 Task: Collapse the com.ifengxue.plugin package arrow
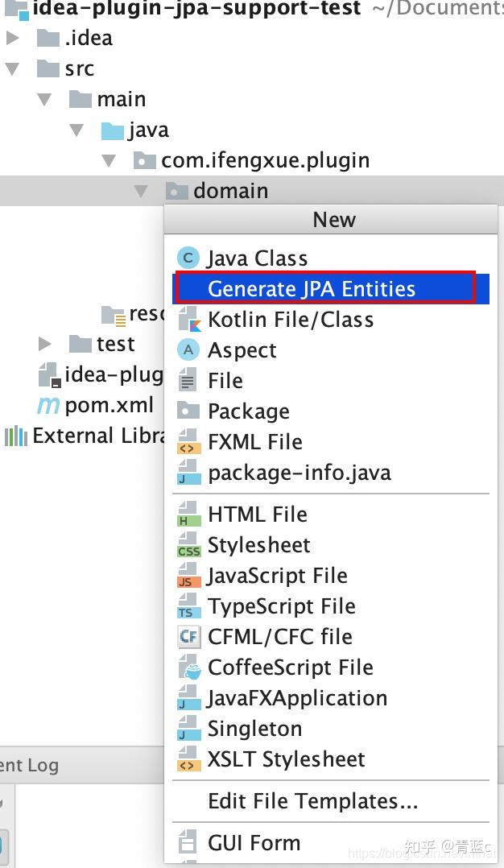(x=109, y=160)
